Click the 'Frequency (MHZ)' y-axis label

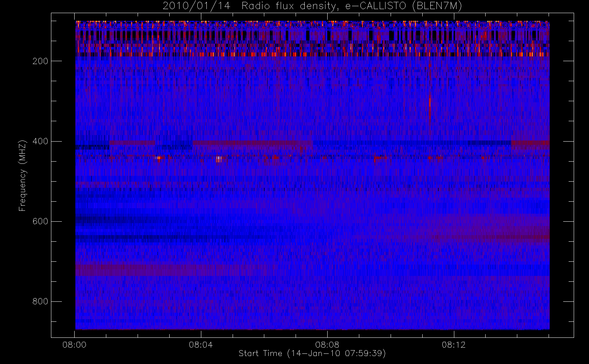coord(23,175)
